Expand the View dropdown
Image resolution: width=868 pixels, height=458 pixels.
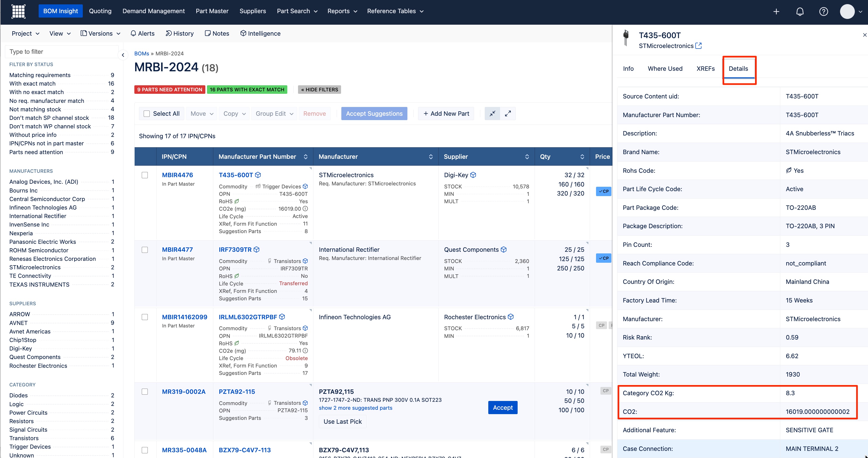pyautogui.click(x=60, y=33)
